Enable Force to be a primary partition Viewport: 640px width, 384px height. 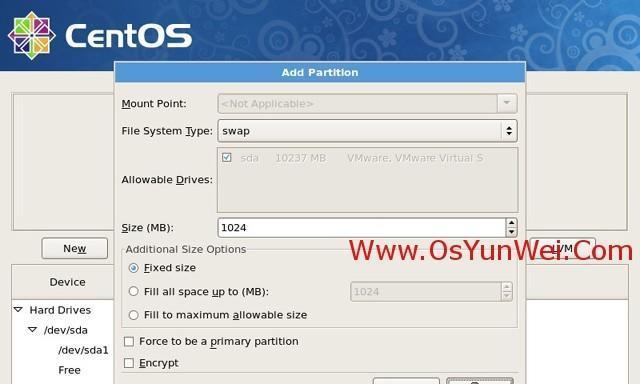point(129,342)
